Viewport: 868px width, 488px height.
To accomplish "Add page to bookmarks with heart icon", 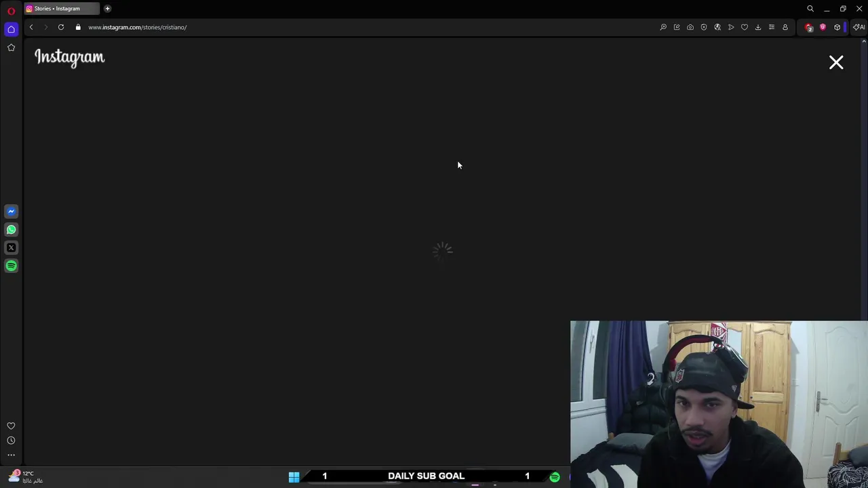I will pyautogui.click(x=745, y=27).
